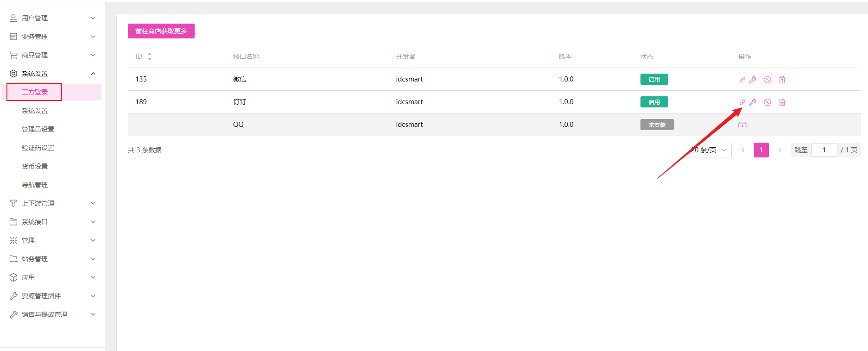Expand the 商品管理 sidebar menu
868x351 pixels.
click(52, 55)
